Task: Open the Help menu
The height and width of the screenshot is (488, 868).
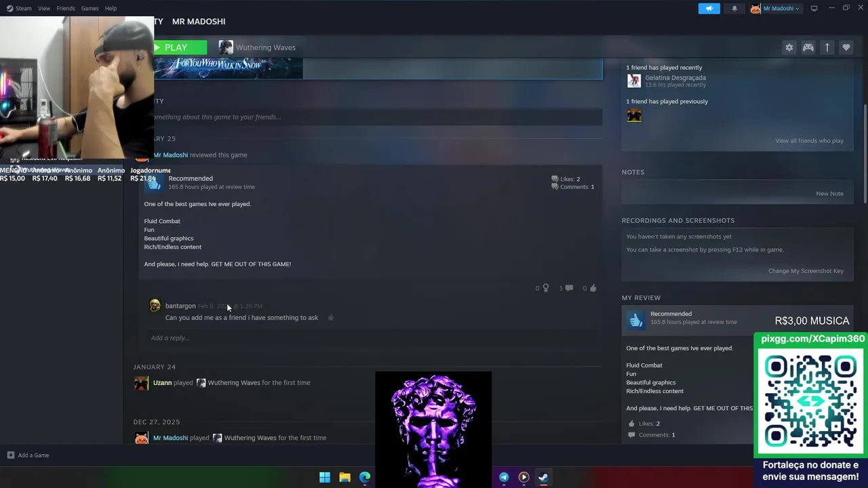Action: pos(111,8)
